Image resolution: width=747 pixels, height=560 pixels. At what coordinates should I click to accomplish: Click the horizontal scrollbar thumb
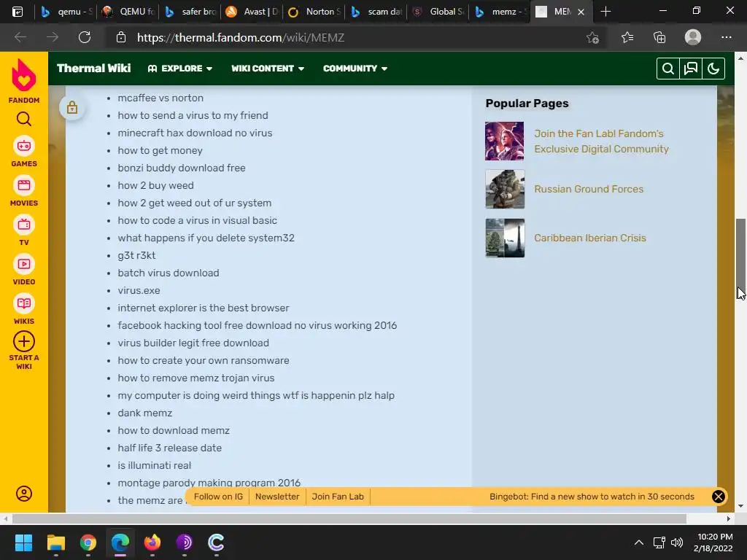[349, 518]
